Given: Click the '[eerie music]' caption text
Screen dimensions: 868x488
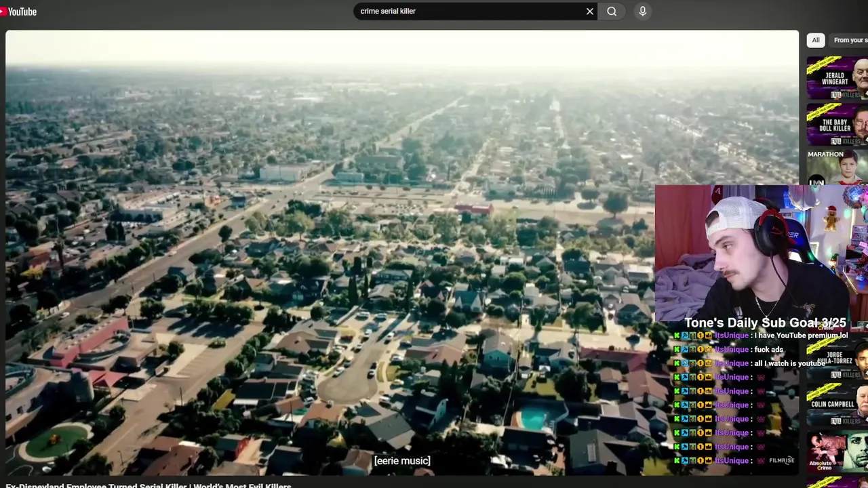Looking at the screenshot, I should tap(402, 461).
